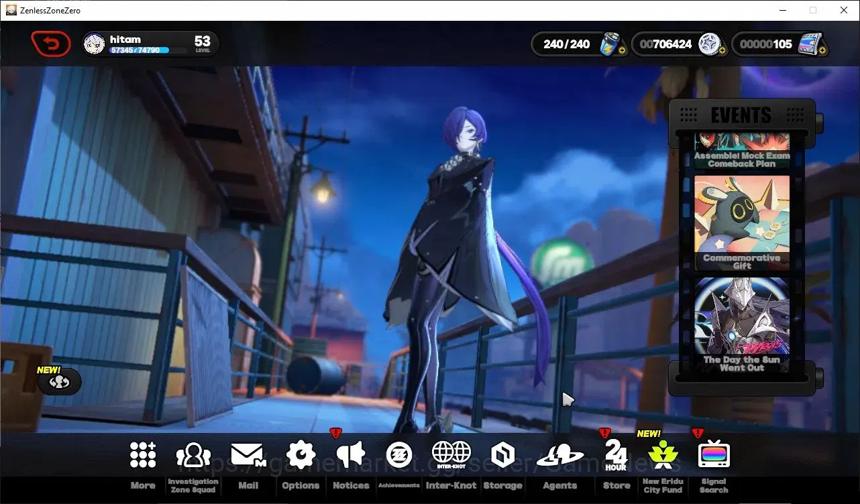Click the Notices label text
Screen dimensions: 860x504
click(351, 485)
